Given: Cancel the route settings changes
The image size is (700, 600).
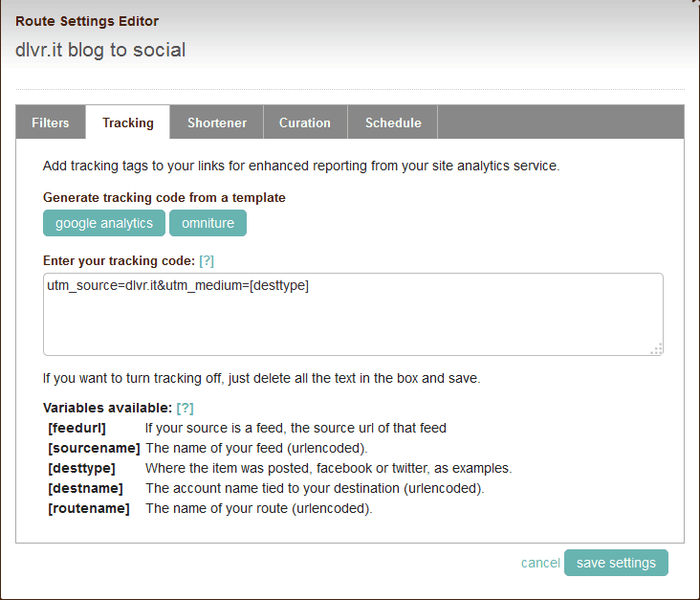Looking at the screenshot, I should coord(540,563).
